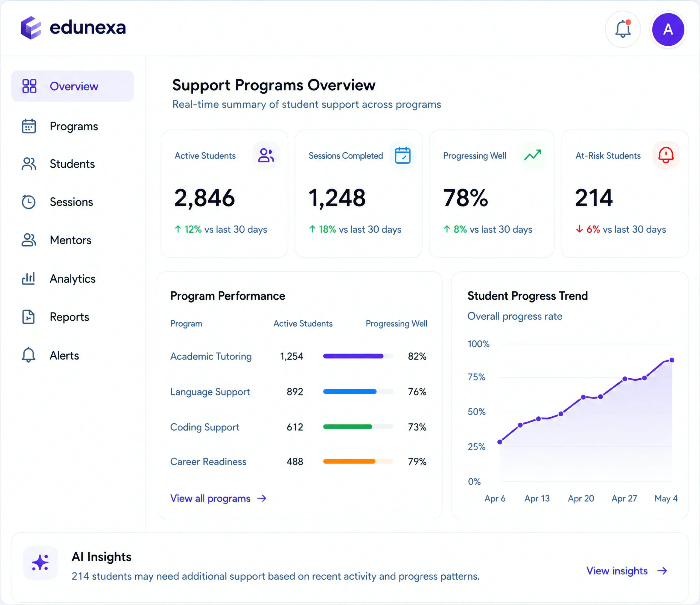Click the Progressing Well trend arrow icon
Image resolution: width=700 pixels, height=605 pixels.
pyautogui.click(x=532, y=155)
